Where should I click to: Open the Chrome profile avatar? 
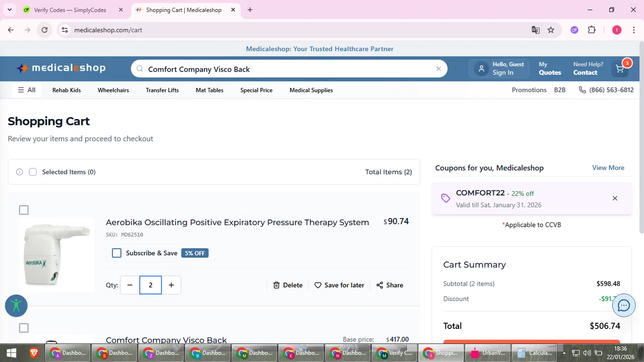(617, 30)
